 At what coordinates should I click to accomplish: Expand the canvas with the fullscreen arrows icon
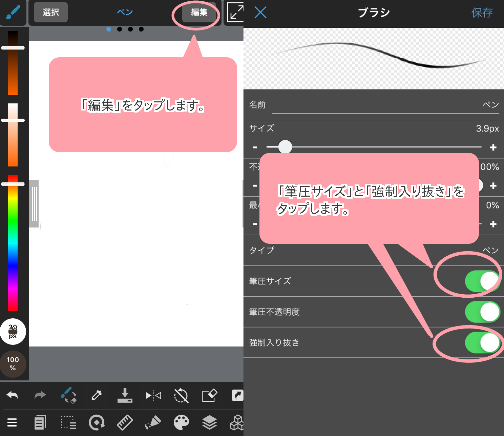[236, 13]
